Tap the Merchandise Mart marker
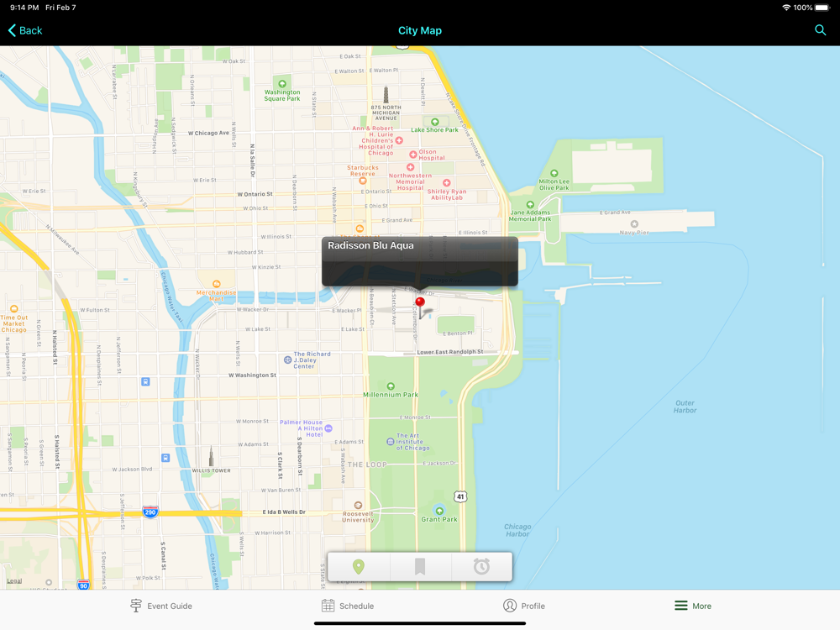The height and width of the screenshot is (630, 840). click(217, 284)
